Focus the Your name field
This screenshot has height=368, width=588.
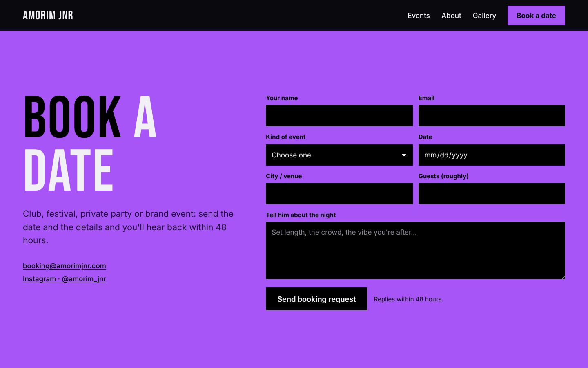tap(339, 116)
